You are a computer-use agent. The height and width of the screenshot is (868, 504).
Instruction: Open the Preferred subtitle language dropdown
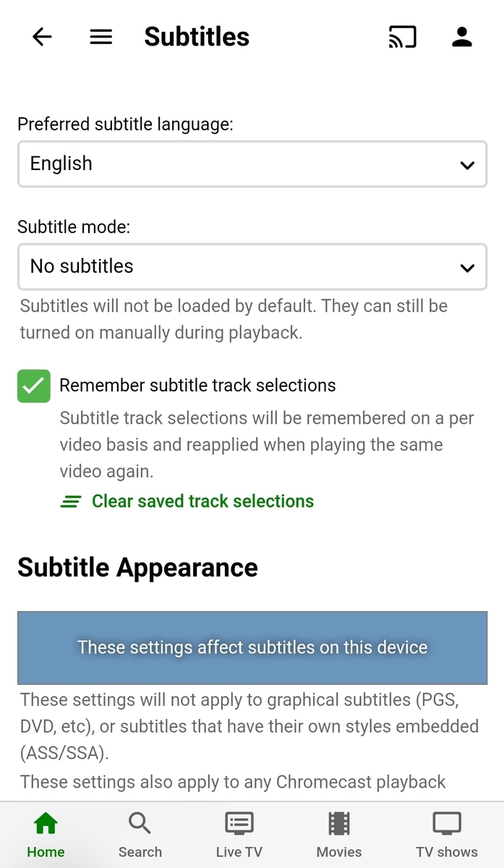[252, 164]
